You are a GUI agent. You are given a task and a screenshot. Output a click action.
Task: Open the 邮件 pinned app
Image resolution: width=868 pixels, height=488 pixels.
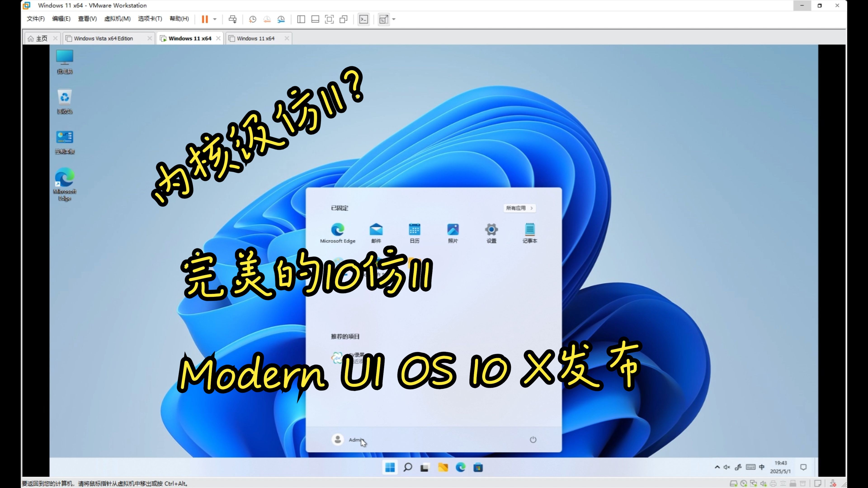click(376, 233)
